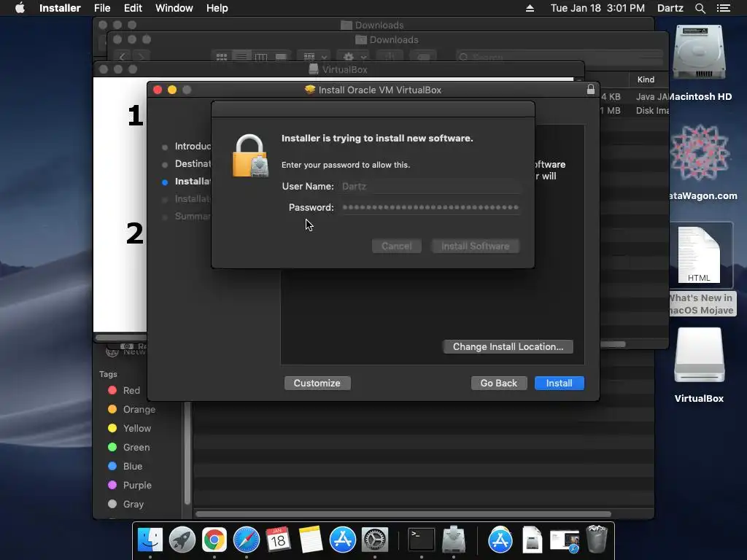Image resolution: width=747 pixels, height=560 pixels.
Task: Select the DataWagon.com desktop icon
Action: point(700,152)
